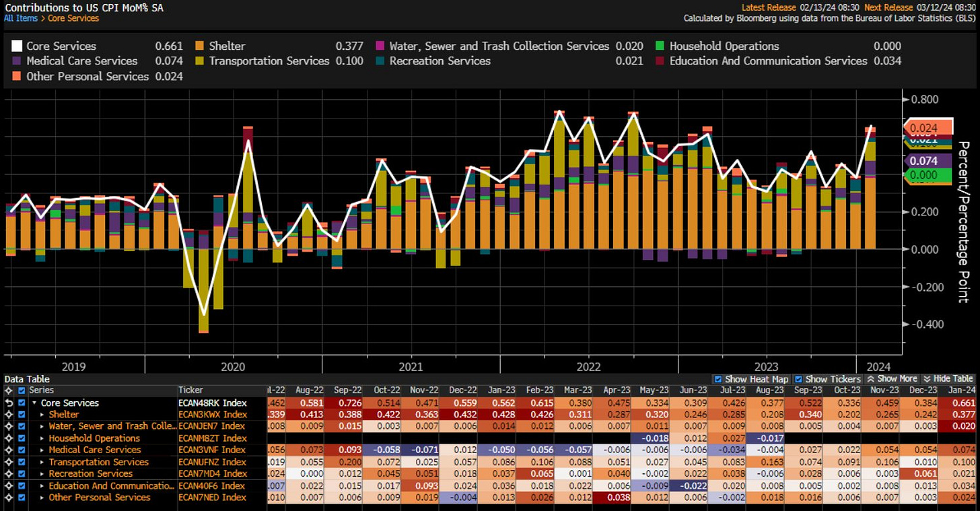Screen dimensions: 980x511
Task: Go to All Items in the breadcrumb
Action: 21,18
